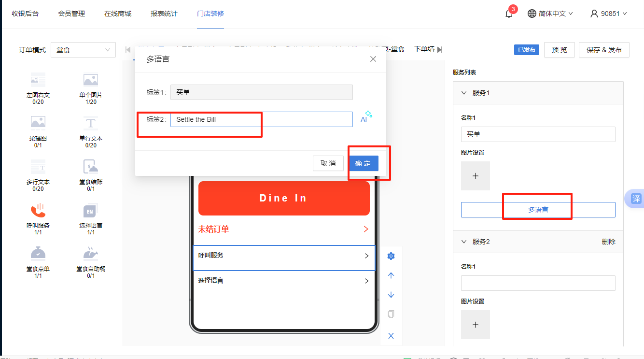Viewport: 644px width, 359px height.
Task: Click the red Dine In banner
Action: click(x=284, y=198)
